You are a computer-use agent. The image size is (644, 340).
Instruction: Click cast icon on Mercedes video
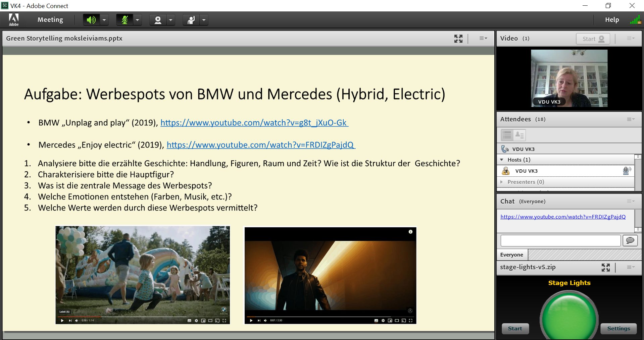tap(404, 321)
